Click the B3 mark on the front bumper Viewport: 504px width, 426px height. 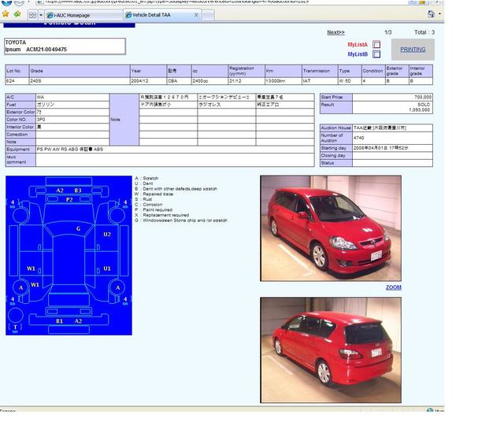click(78, 191)
